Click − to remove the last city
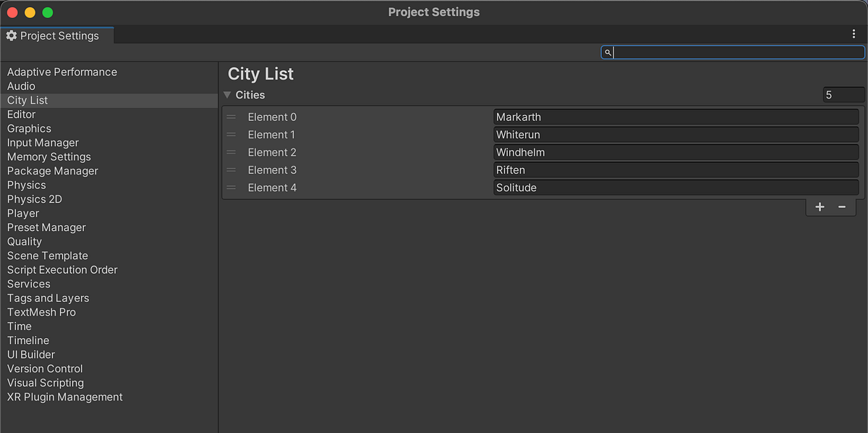Viewport: 868px width, 433px height. click(841, 206)
